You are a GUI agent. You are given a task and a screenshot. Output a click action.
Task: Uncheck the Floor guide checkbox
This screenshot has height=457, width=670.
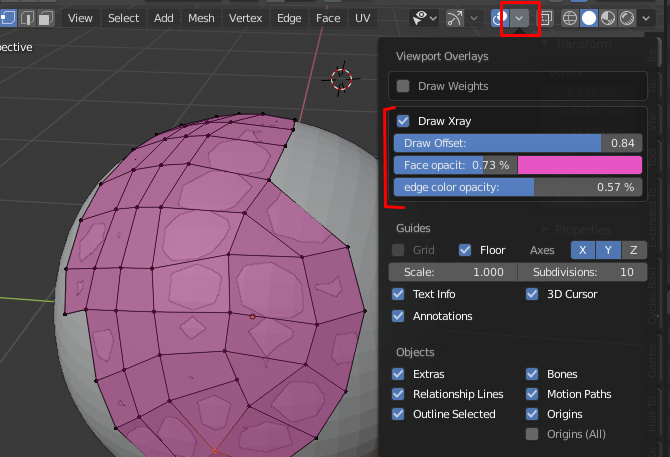pos(465,250)
